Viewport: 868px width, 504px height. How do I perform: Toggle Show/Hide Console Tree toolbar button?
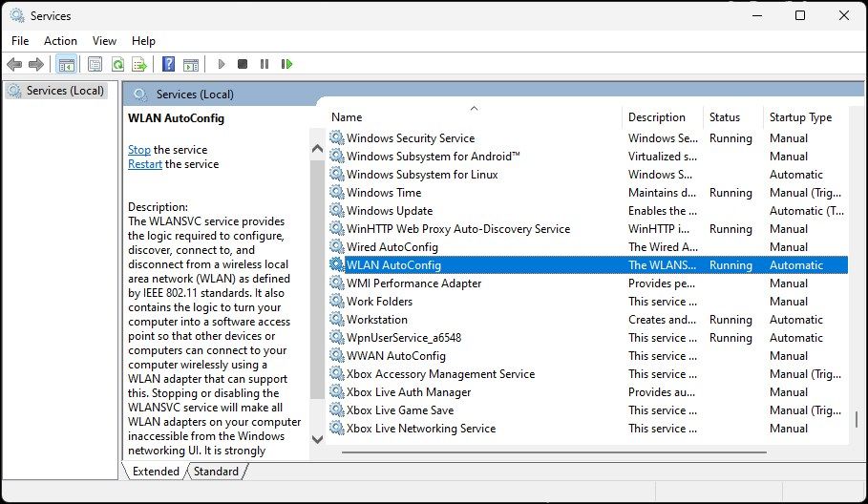(x=66, y=64)
